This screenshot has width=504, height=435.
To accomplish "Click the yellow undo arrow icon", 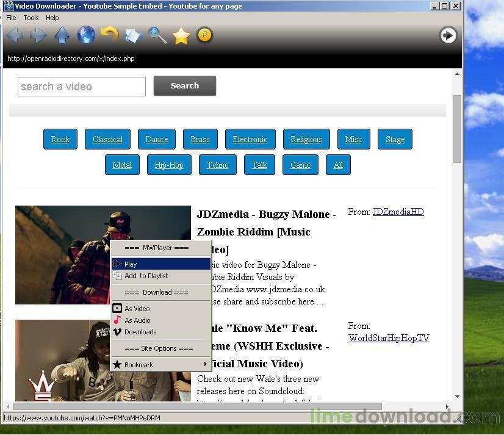I will click(110, 35).
